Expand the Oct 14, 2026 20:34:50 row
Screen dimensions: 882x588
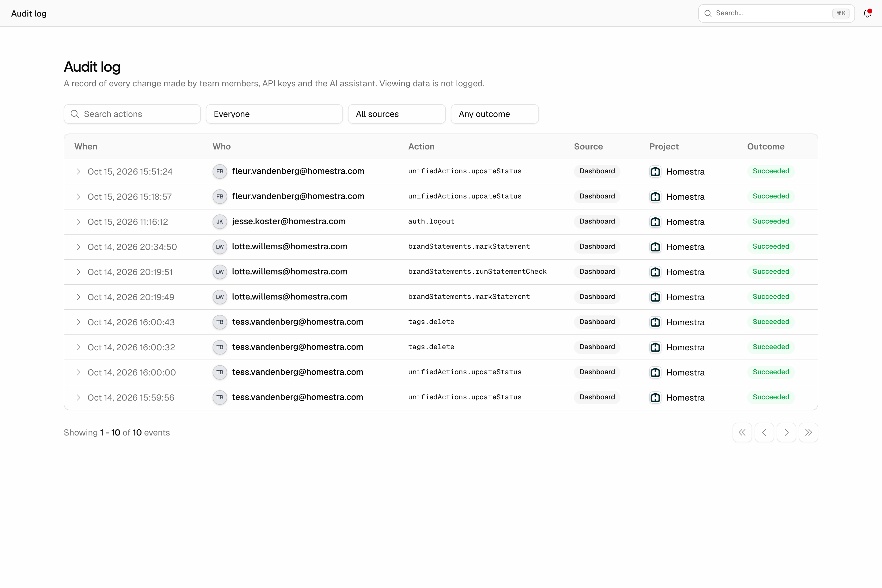[78, 247]
